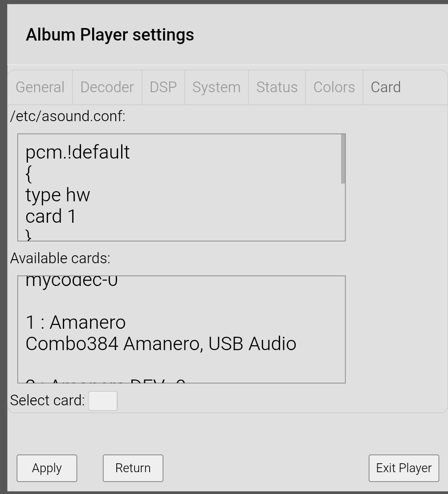Click the 'pcm.!default' line in asound.conf box
This screenshot has width=448, height=494.
click(x=77, y=152)
